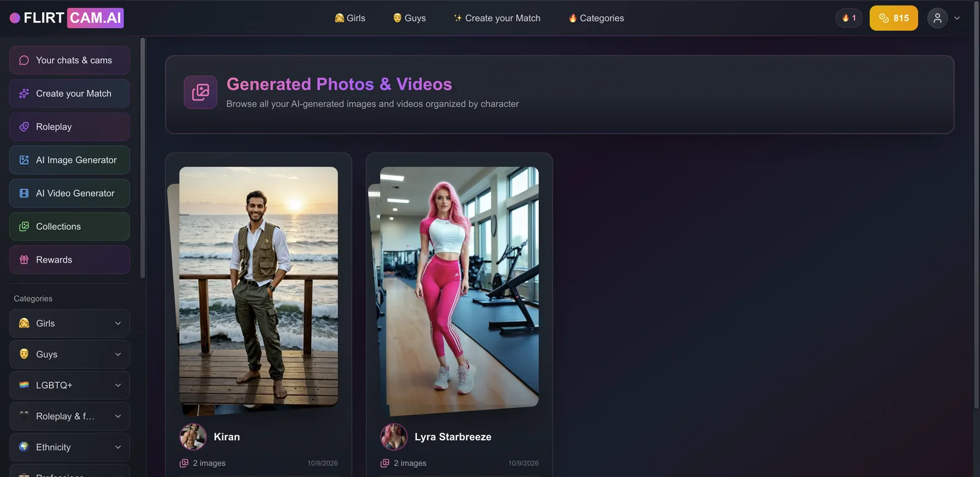Expand the Guys category in sidebar
Image resolution: width=980 pixels, height=477 pixels.
tap(69, 354)
